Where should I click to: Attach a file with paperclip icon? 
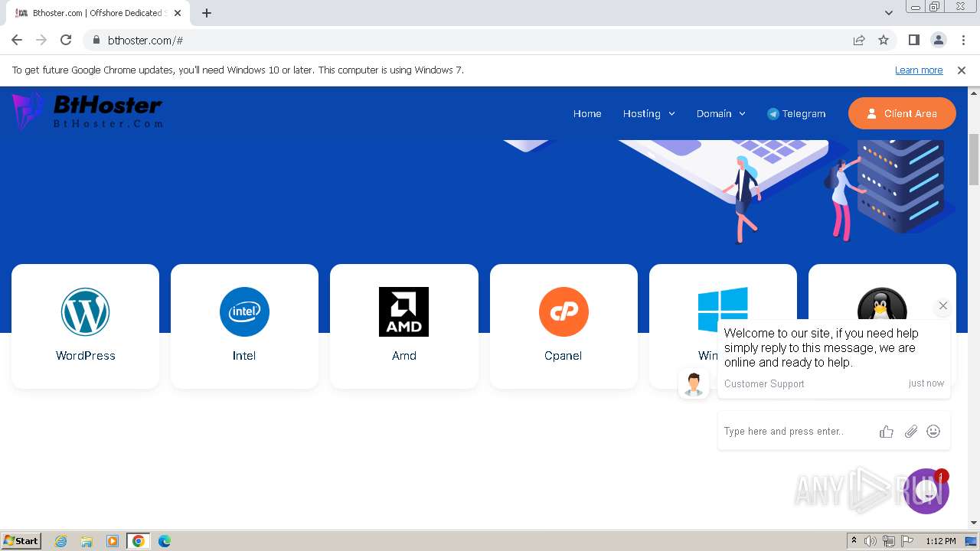pyautogui.click(x=910, y=432)
